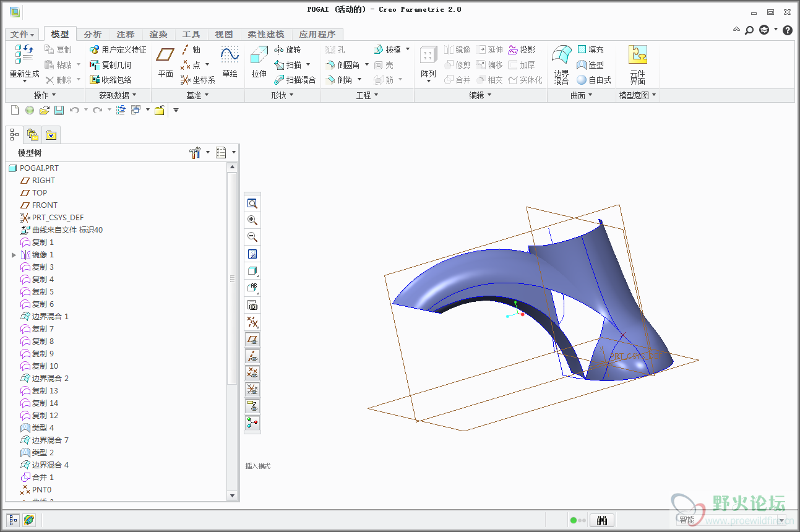Click the 投影 project tool
800x532 pixels.
pyautogui.click(x=522, y=49)
